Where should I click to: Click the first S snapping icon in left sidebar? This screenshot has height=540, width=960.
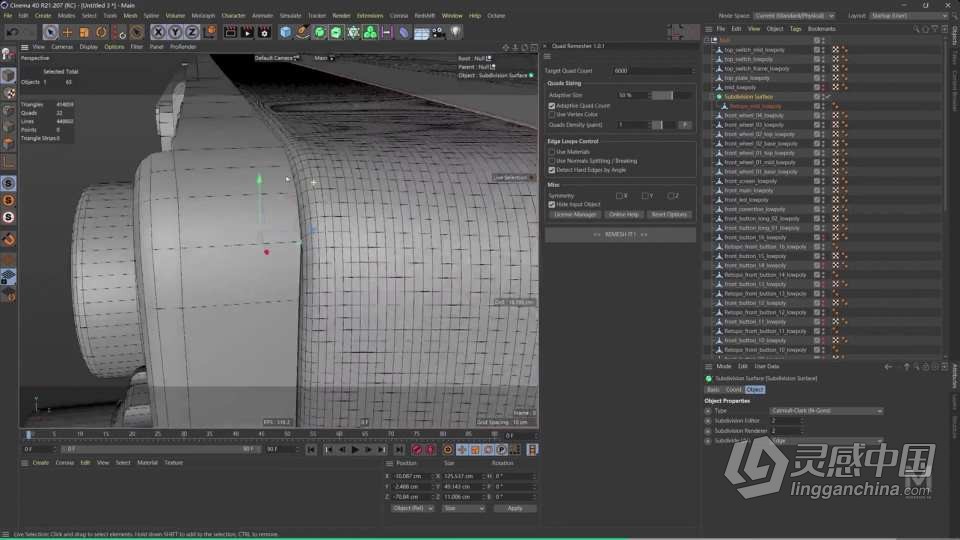8,183
